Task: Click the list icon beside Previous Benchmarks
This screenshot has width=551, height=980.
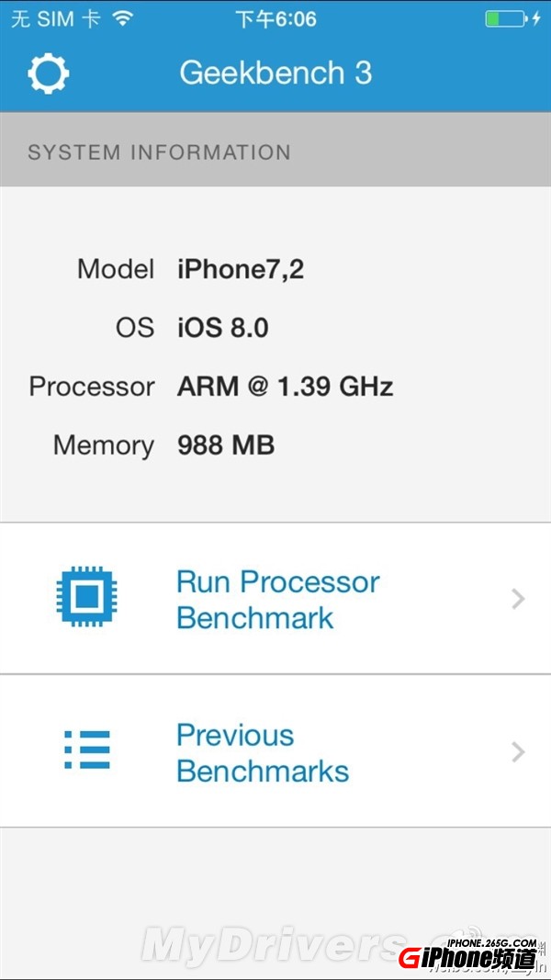Action: point(86,750)
